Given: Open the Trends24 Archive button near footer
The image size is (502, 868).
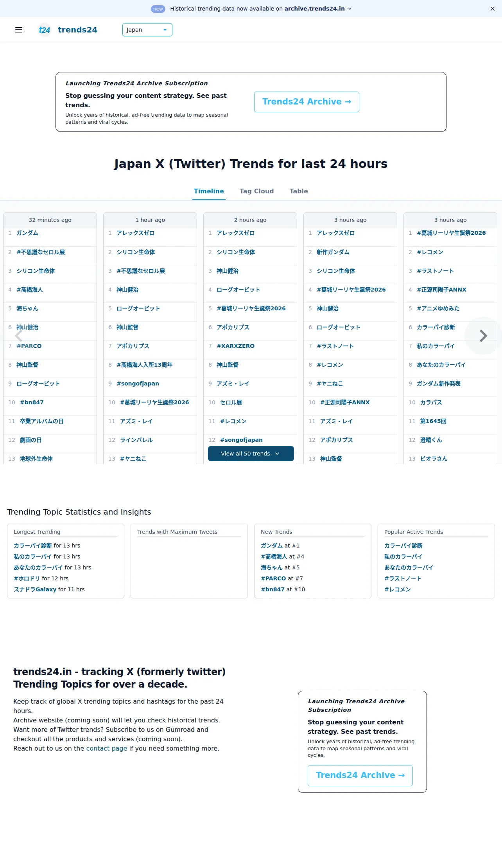Looking at the screenshot, I should click(x=360, y=776).
